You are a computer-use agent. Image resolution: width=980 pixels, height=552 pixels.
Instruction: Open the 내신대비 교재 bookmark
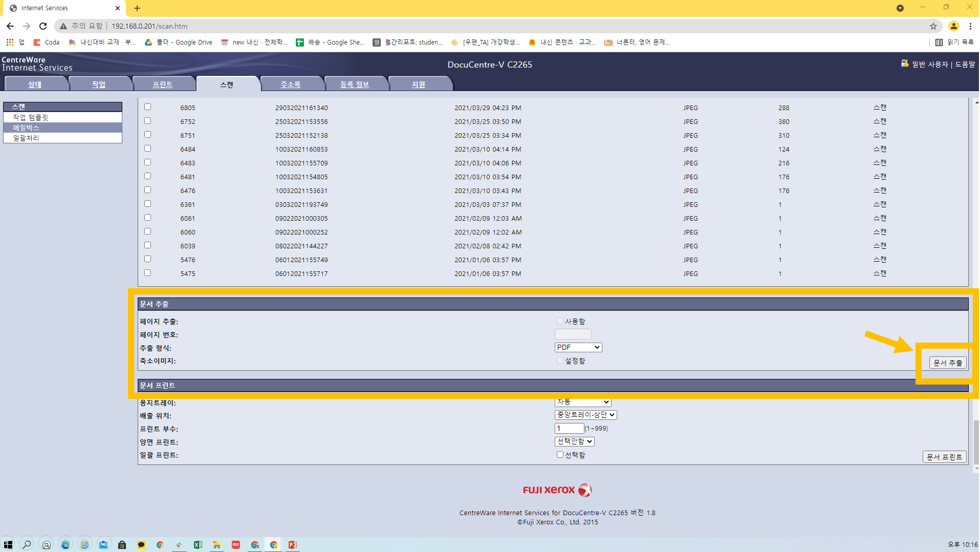tap(102, 42)
